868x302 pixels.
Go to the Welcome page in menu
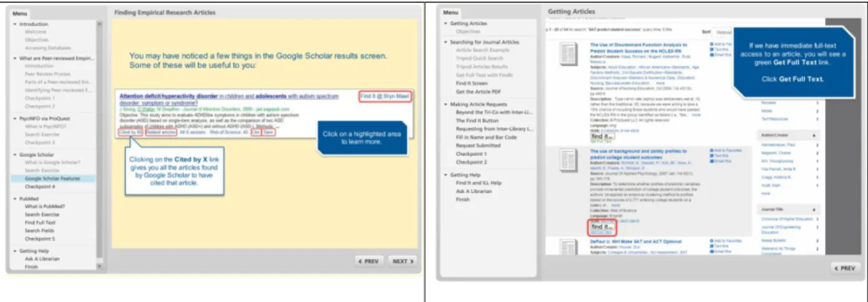click(35, 32)
